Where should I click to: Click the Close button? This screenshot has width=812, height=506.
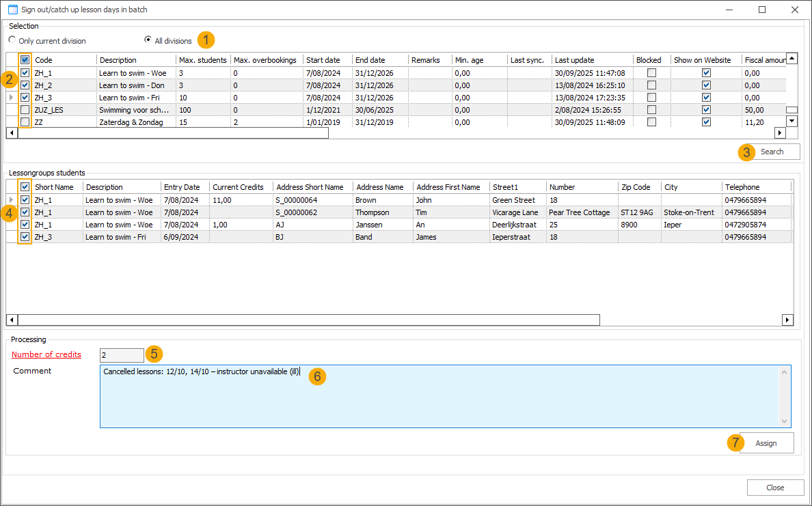775,487
